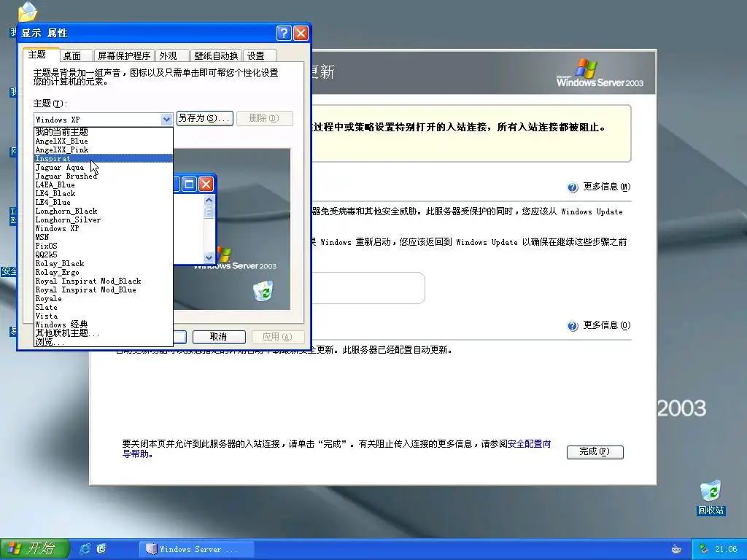Screen dimensions: 747x560
Task: Click the 另存为(S)... button
Action: tap(204, 118)
